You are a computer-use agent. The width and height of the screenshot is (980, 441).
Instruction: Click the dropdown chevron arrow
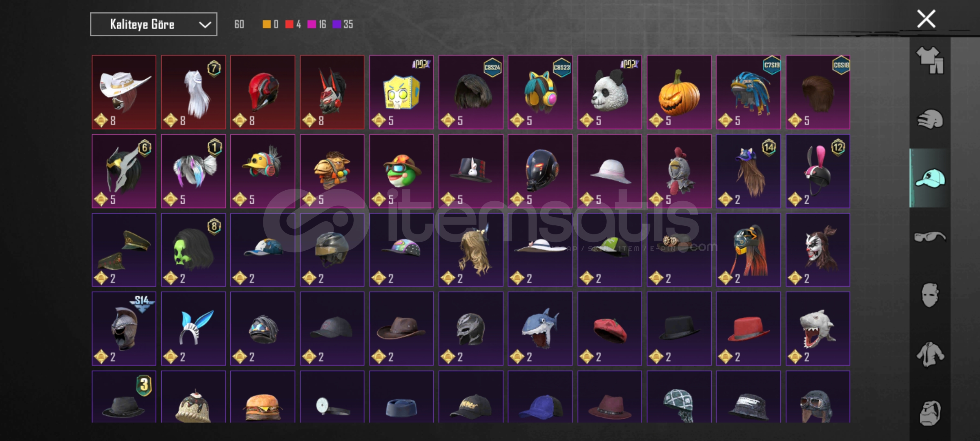[205, 25]
